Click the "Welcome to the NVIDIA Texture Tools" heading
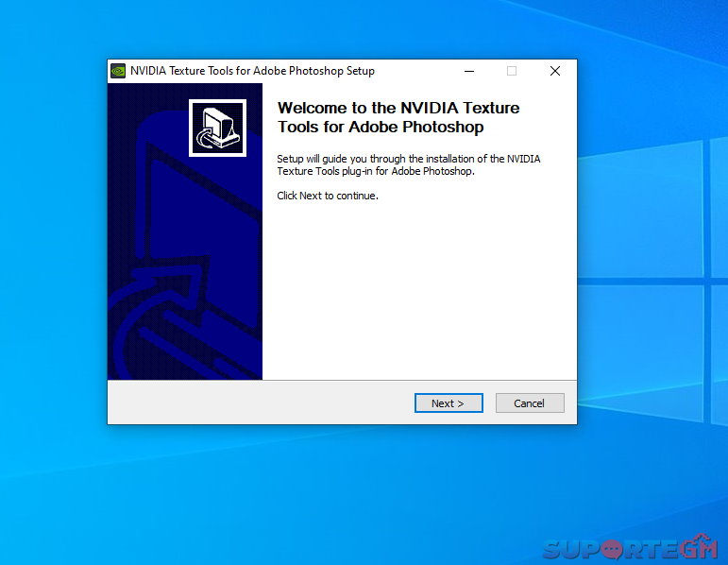This screenshot has width=728, height=565. point(398,117)
